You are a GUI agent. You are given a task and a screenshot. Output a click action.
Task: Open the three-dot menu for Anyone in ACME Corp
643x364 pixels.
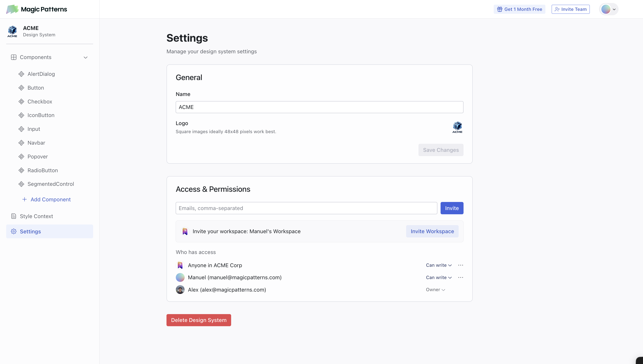pos(461,265)
